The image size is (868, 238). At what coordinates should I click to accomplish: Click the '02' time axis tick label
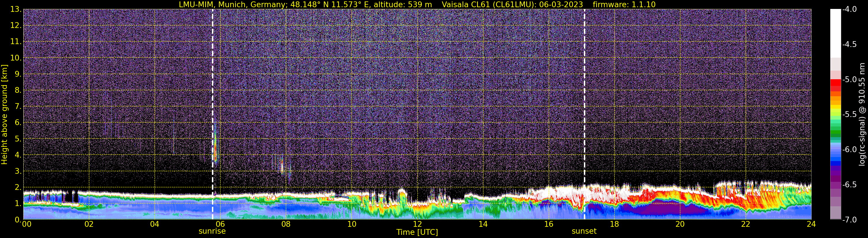click(x=89, y=224)
